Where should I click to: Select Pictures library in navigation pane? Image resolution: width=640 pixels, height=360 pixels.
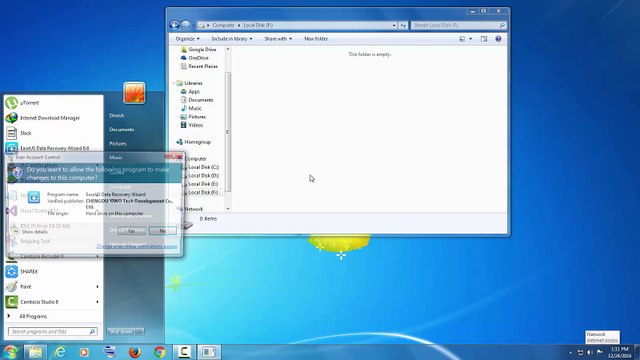click(193, 117)
